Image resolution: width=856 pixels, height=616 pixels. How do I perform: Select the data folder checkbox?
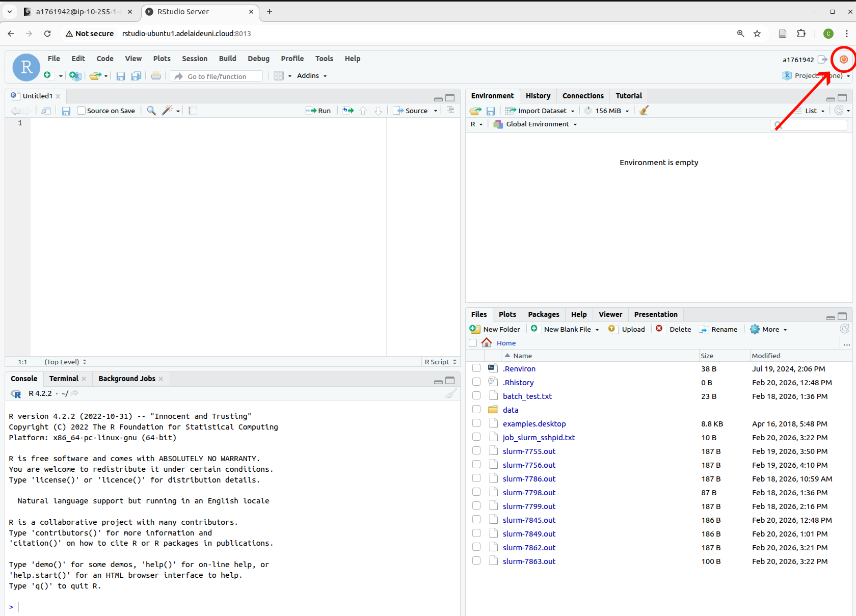tap(476, 410)
